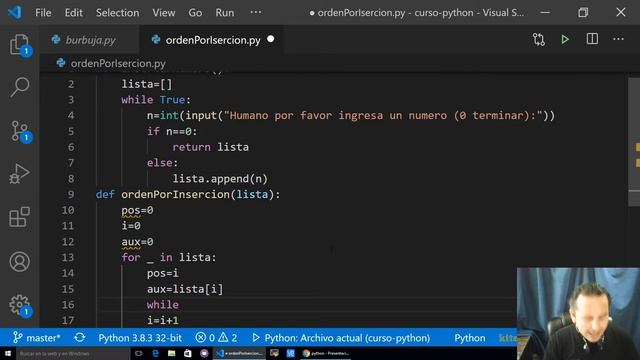Image resolution: width=640 pixels, height=360 pixels.
Task: Open the Search view in activity bar
Action: [x=19, y=87]
